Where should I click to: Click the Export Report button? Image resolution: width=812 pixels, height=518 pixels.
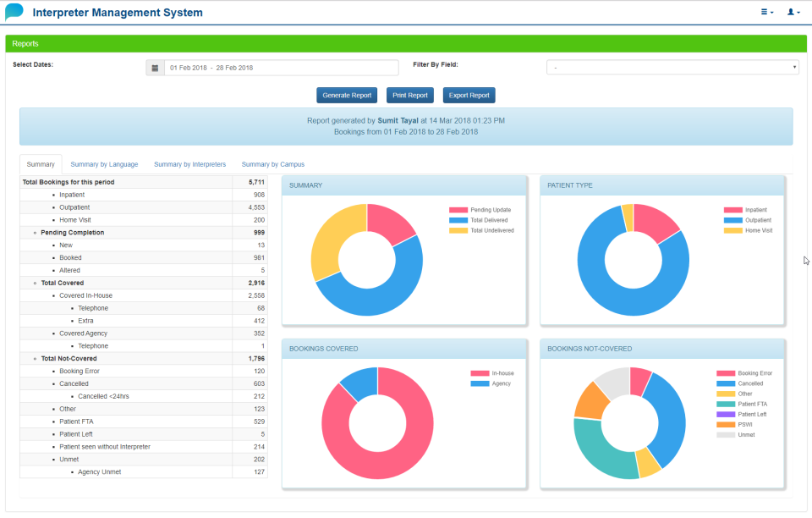[x=469, y=95]
